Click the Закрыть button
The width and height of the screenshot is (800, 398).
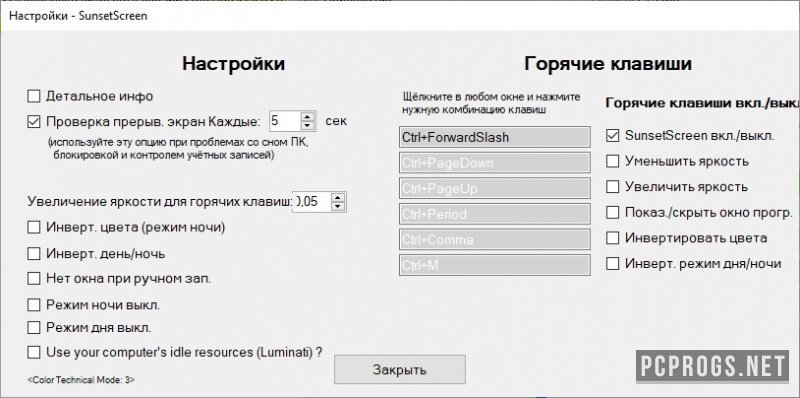(399, 369)
